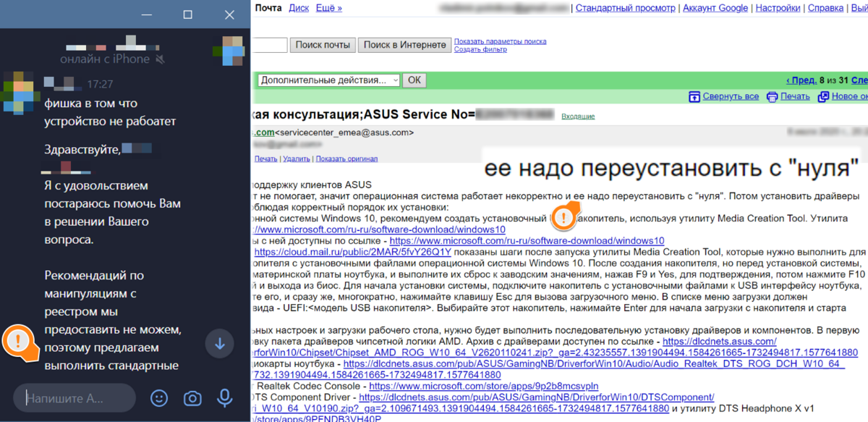Click the muted-speaker icon near онлайн с iPhone
The height and width of the screenshot is (422, 868).
click(161, 59)
